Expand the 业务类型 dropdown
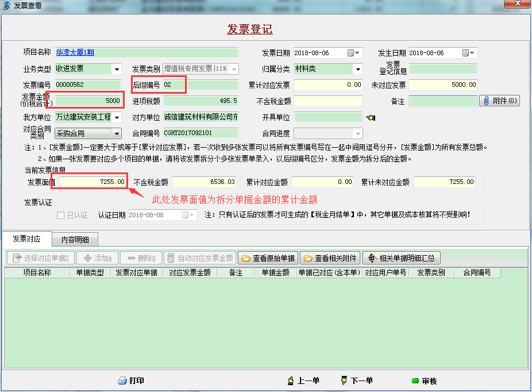Viewport: 532px width, 392px height. (x=117, y=69)
